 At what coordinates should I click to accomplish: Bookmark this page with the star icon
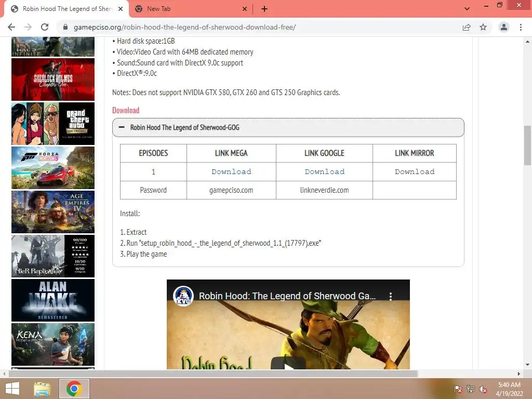pyautogui.click(x=483, y=27)
